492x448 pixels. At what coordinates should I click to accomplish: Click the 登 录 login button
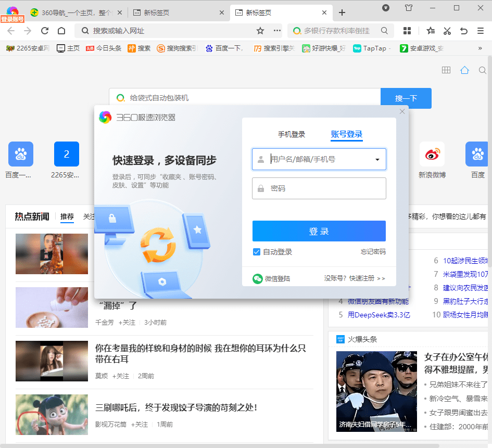(318, 231)
